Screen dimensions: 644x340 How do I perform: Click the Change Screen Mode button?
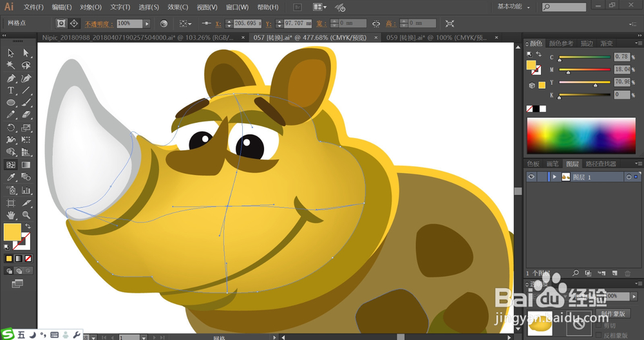click(17, 283)
